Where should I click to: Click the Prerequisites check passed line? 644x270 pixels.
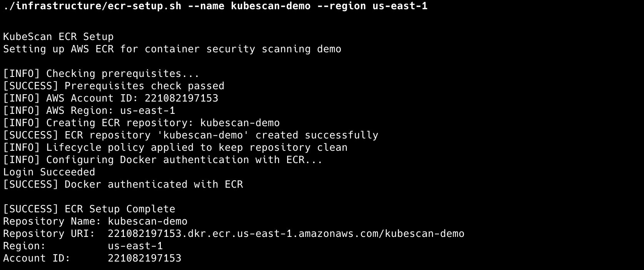[x=114, y=86]
